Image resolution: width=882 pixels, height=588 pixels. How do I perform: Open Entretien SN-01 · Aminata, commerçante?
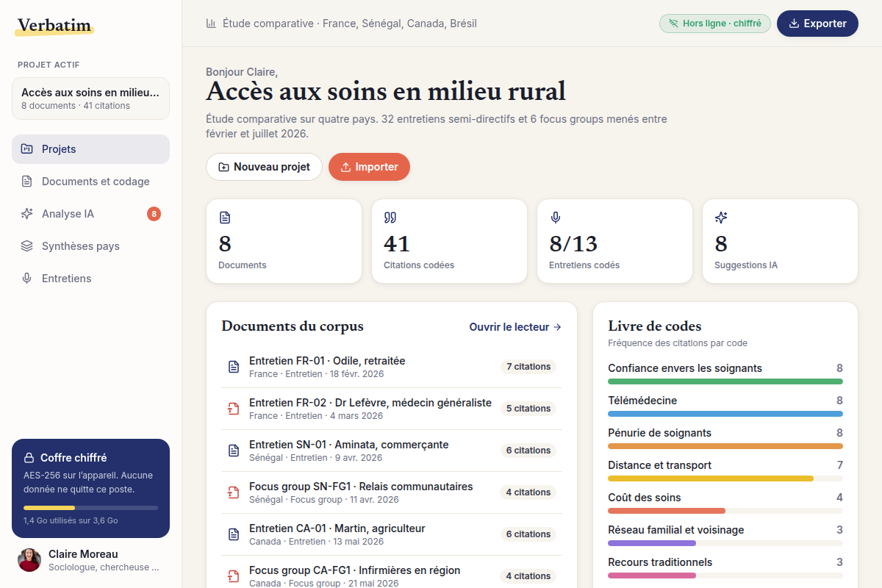click(x=392, y=451)
